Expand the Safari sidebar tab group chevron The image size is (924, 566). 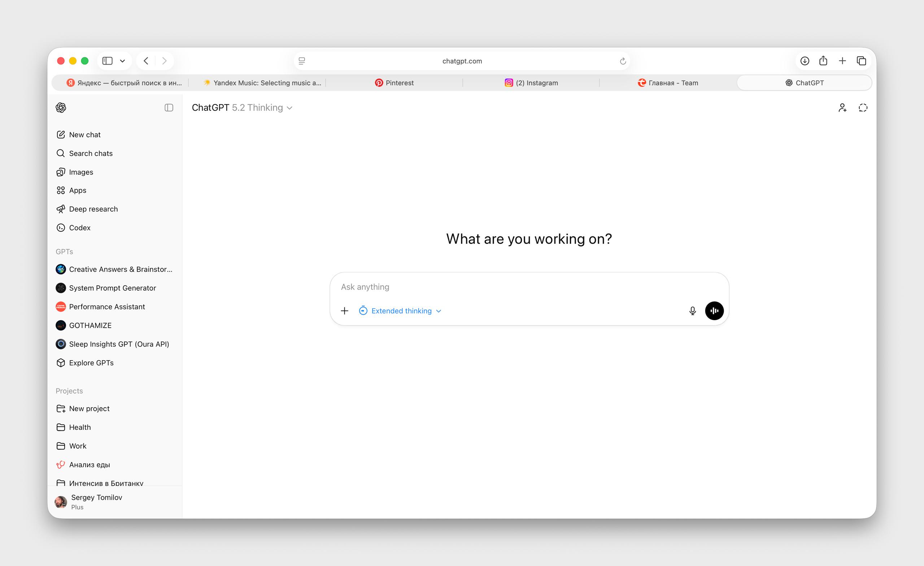click(x=122, y=61)
